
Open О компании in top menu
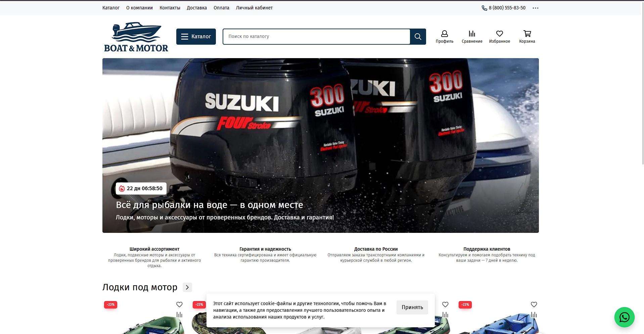139,8
